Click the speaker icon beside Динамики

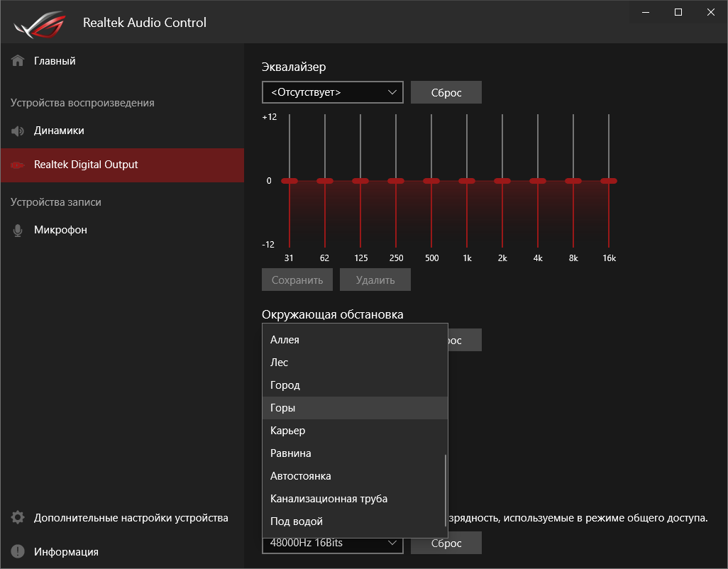pos(18,131)
